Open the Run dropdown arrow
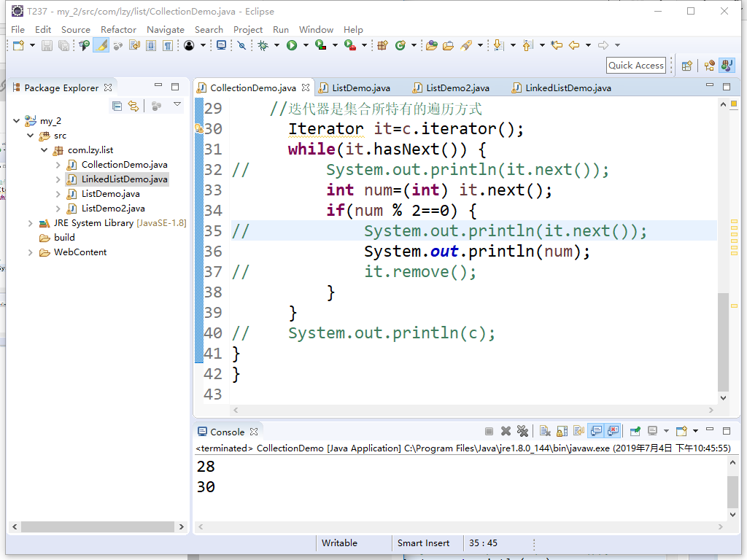The image size is (747, 560). tap(306, 45)
